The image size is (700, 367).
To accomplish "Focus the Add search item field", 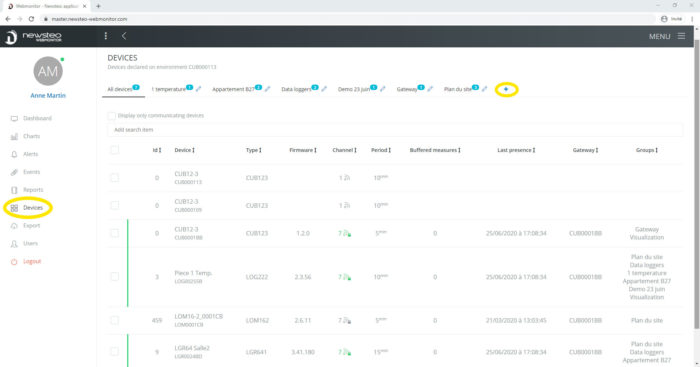I will [395, 130].
